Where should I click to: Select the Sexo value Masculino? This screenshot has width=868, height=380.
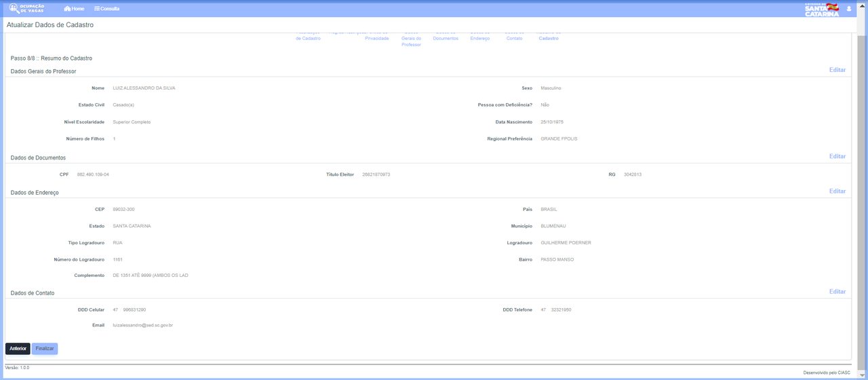tap(551, 88)
